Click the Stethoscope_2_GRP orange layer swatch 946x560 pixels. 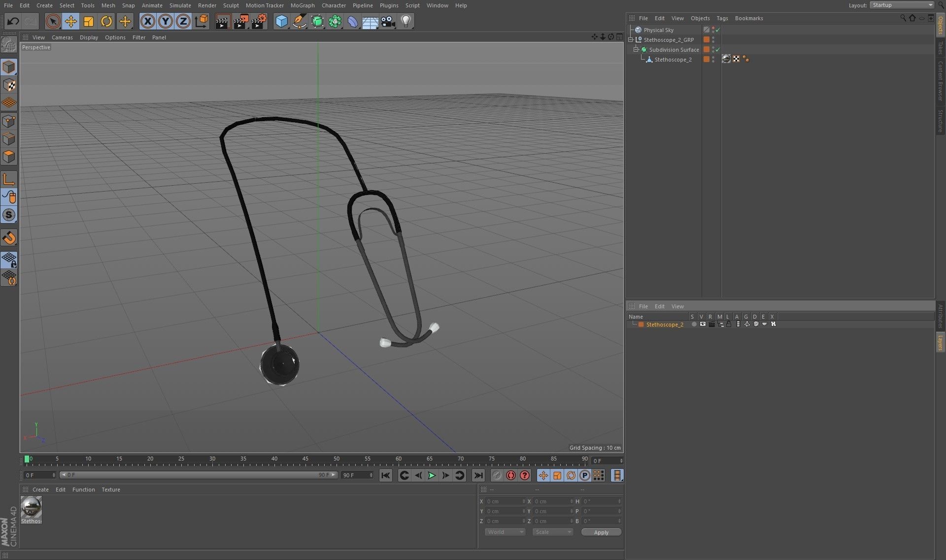(x=707, y=40)
